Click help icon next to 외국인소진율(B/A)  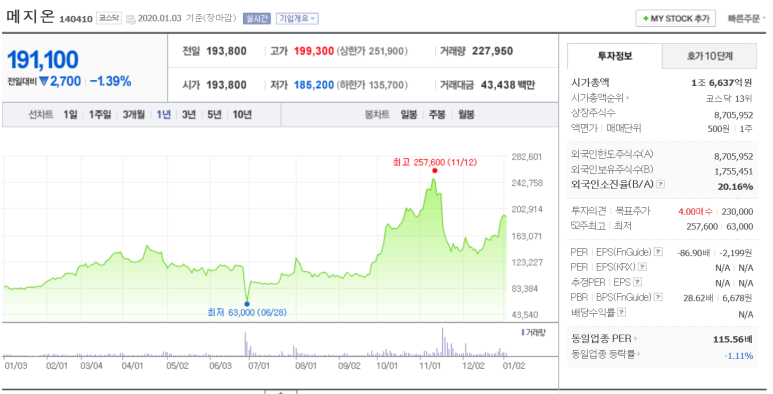661,184
